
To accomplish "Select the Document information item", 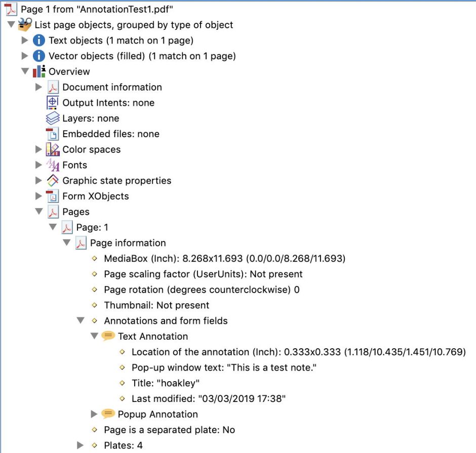I will coord(112,87).
